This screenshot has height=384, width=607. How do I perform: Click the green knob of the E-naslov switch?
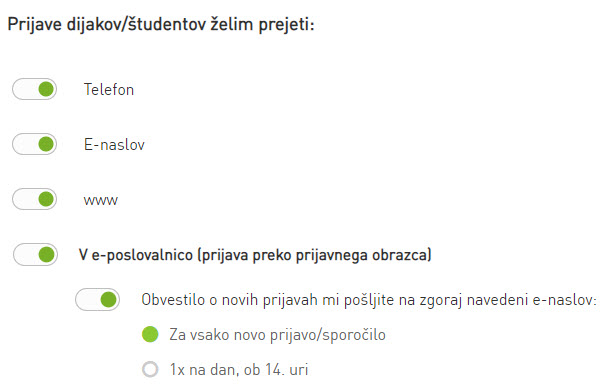[46, 144]
